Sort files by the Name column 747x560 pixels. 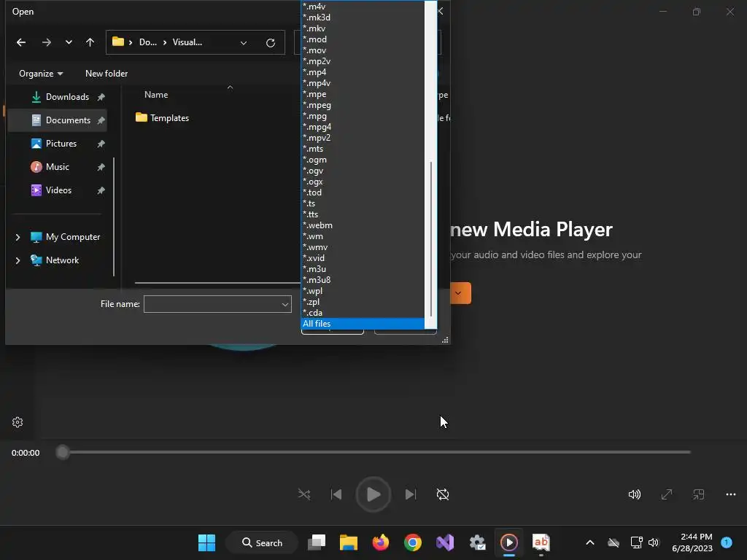[156, 95]
